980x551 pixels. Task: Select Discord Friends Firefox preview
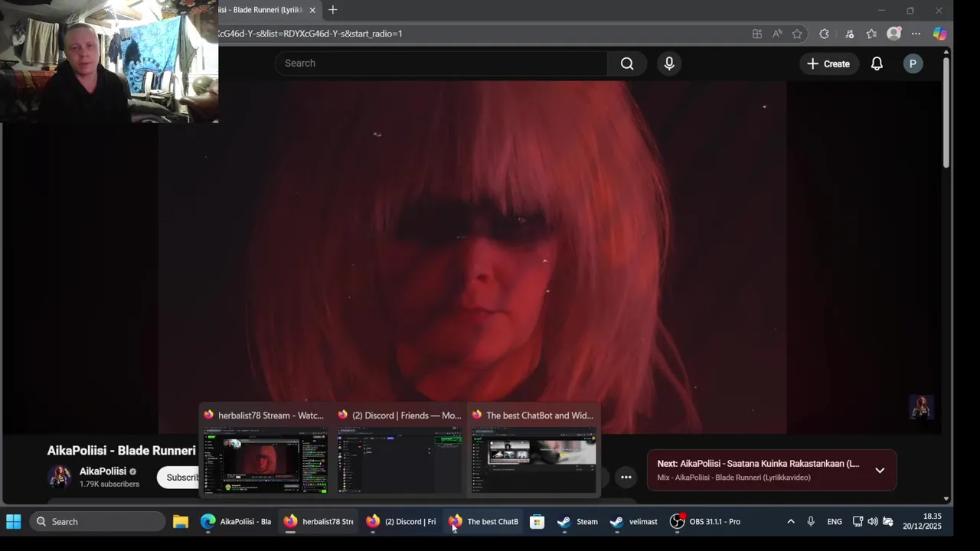point(399,449)
